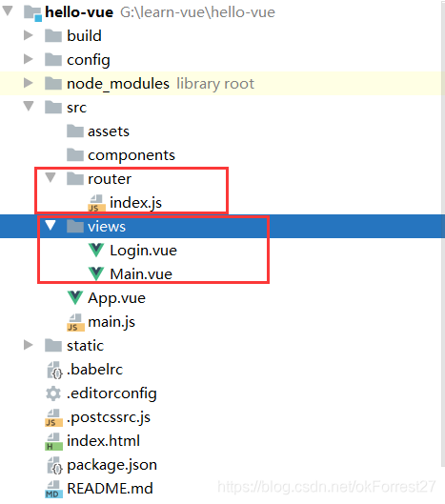Image resolution: width=445 pixels, height=504 pixels.
Task: Click the JSON file icon of package.json
Action: tap(54, 466)
